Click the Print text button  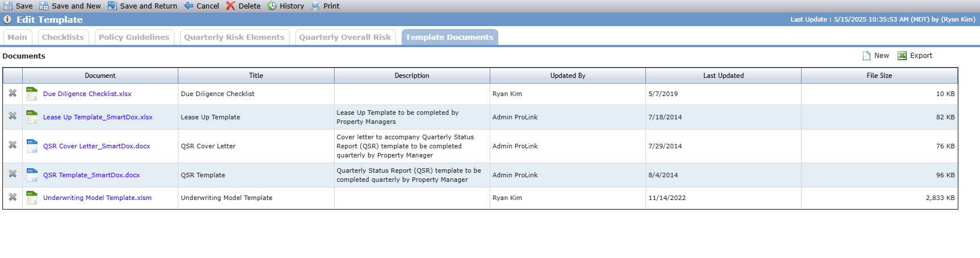point(332,6)
